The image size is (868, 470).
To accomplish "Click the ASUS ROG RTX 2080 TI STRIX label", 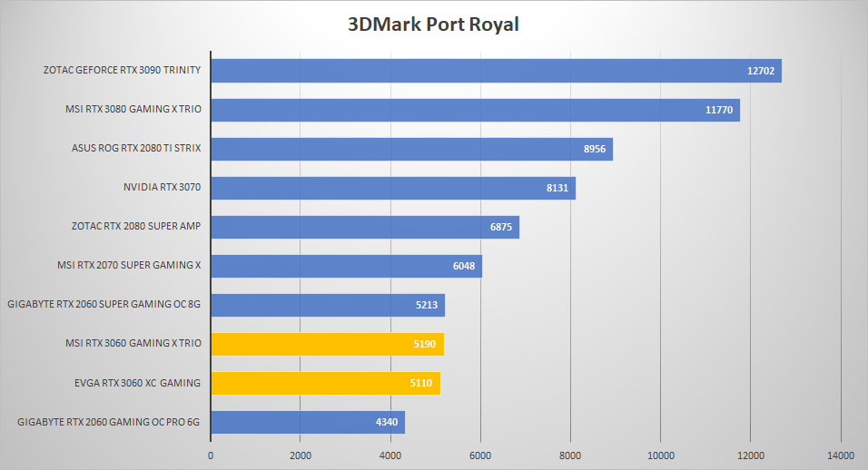I will click(136, 148).
